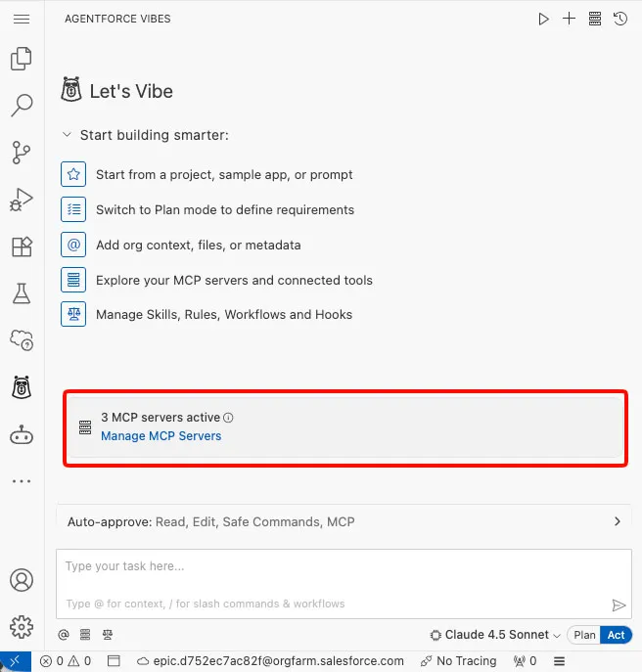
Task: Open the Run and Debug view
Action: [x=22, y=200]
